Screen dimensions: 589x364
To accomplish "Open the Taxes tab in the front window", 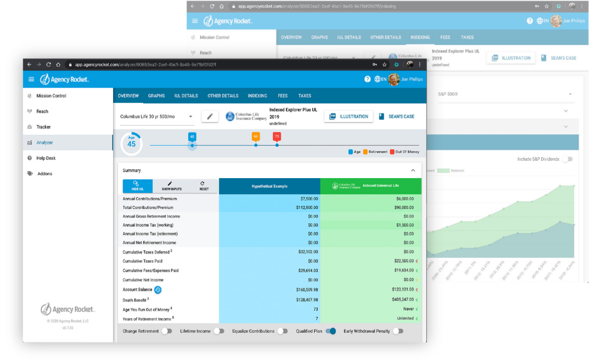I will click(x=305, y=96).
